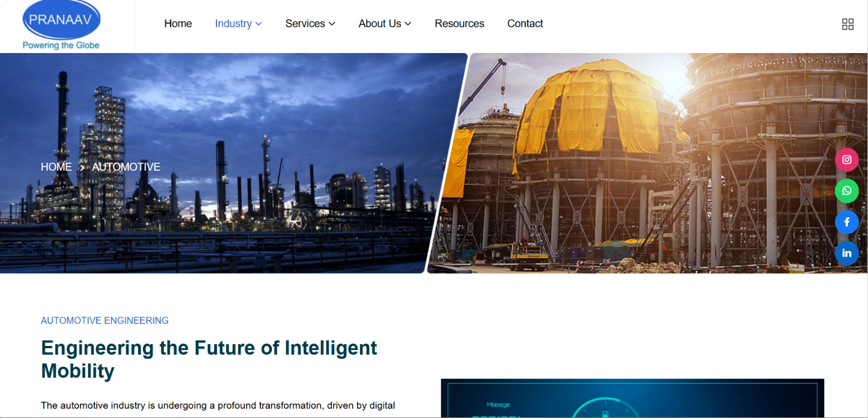Open the Resources page
The height and width of the screenshot is (418, 868).
(459, 24)
